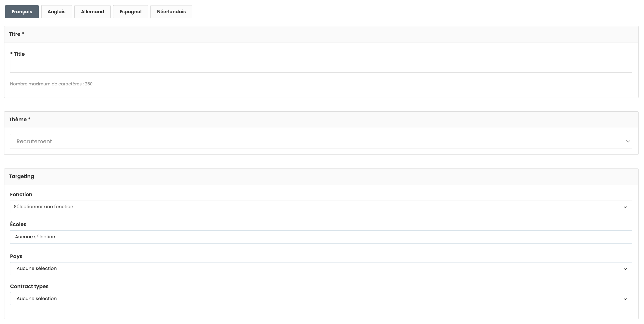Click the Contract types arrow icon
Screen dimensions: 644x324
click(625, 299)
